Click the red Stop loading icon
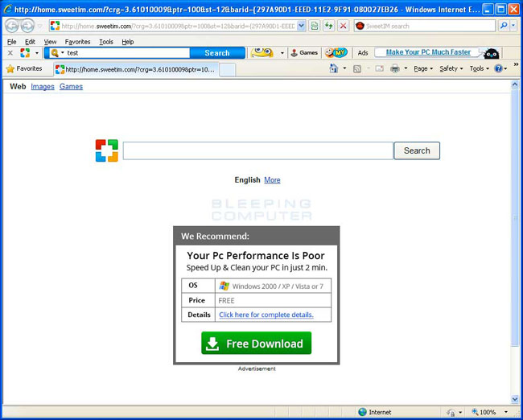The image size is (523, 420). pos(344,26)
